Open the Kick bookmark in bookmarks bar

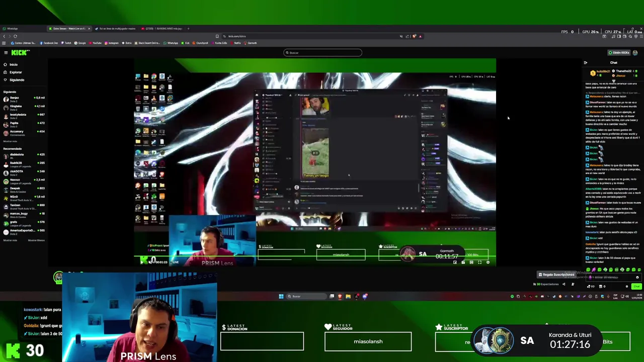[185, 43]
